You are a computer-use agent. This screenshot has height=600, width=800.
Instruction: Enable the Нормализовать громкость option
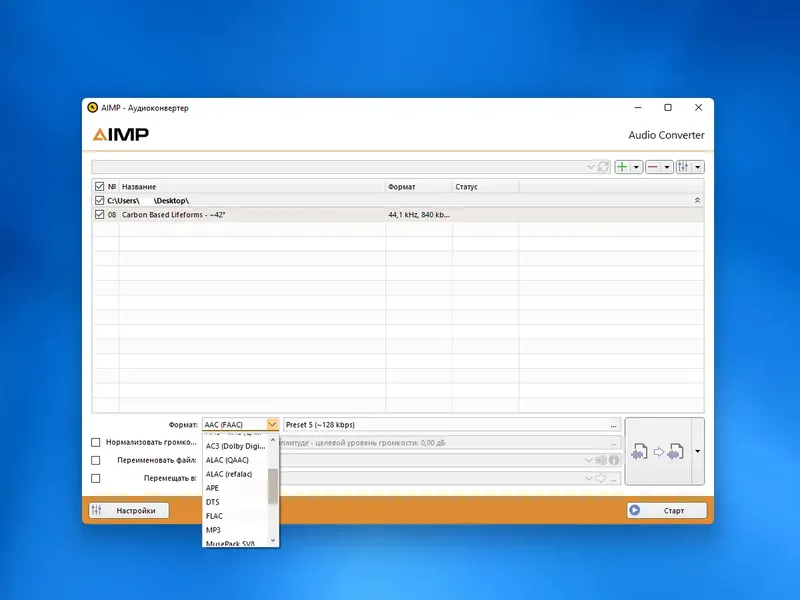[95, 442]
